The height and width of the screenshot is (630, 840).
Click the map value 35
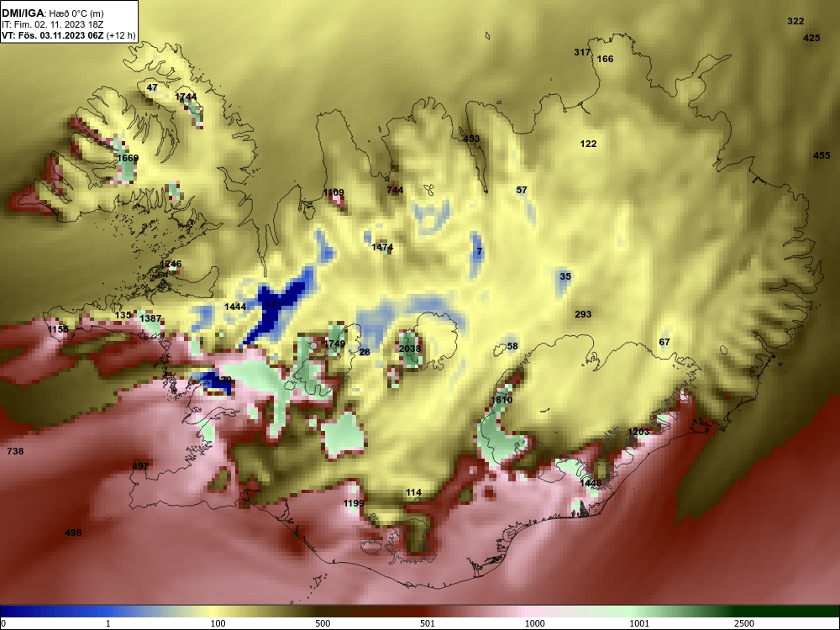coord(565,276)
